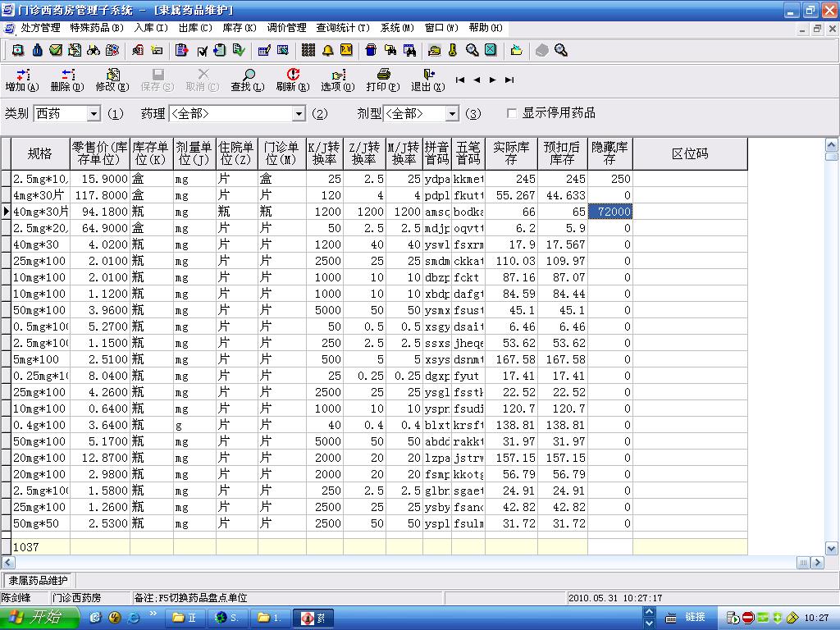Open the 选项 (Options) toolbar button
The height and width of the screenshot is (630, 840).
tap(337, 80)
